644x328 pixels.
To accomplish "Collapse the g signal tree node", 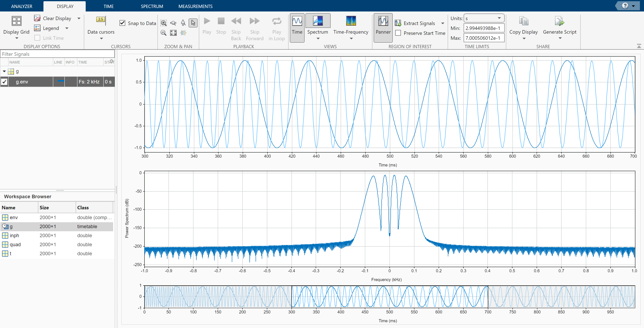I will (x=4, y=72).
